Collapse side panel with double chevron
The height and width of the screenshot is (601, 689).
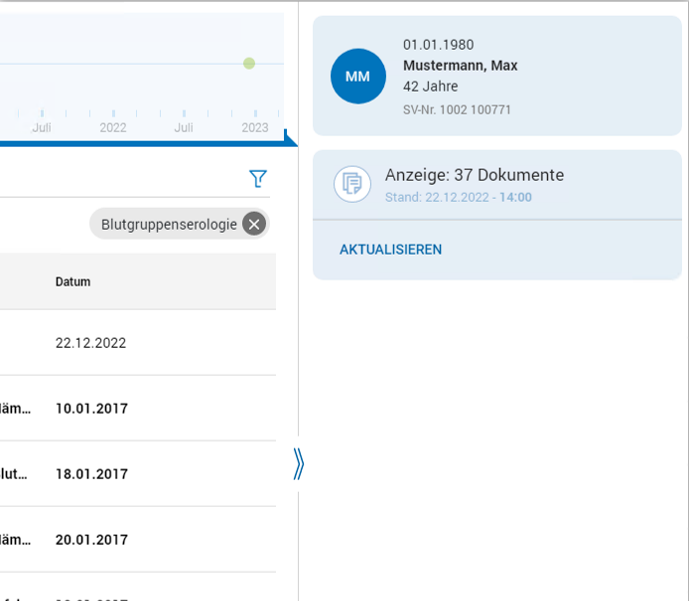pos(298,464)
